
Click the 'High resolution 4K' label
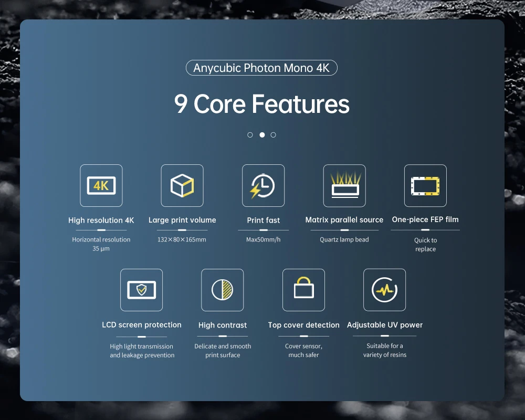pyautogui.click(x=101, y=220)
